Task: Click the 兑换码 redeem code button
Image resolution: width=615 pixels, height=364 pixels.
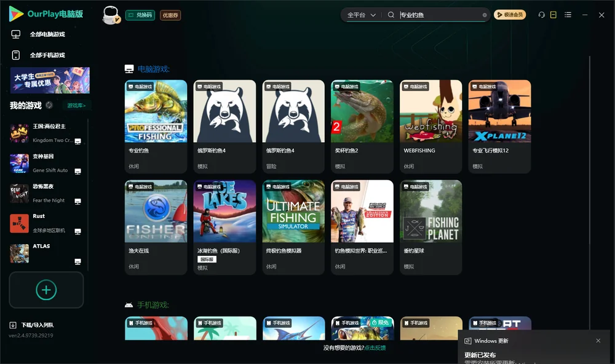Action: point(140,15)
